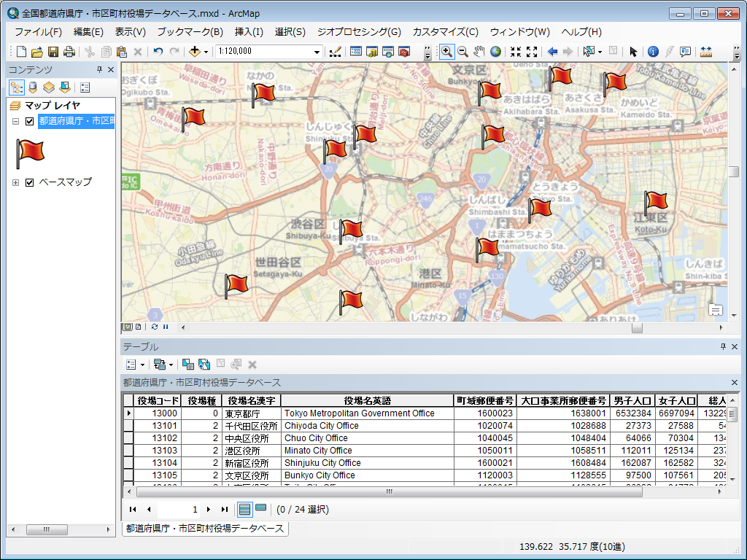Open Add Data dropdown arrow
747x560 pixels.
pos(206,52)
